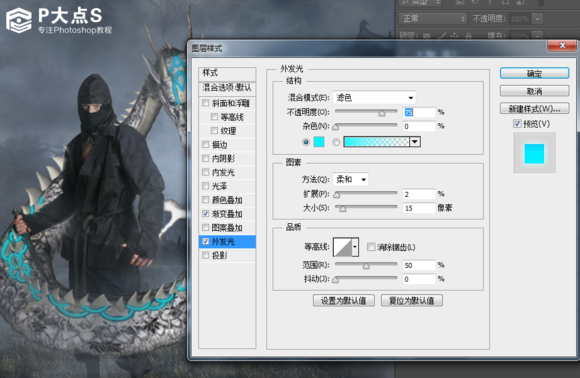Screen dimensions: 580x378
Task: Enable the 内发光 checkbox
Action: point(206,172)
